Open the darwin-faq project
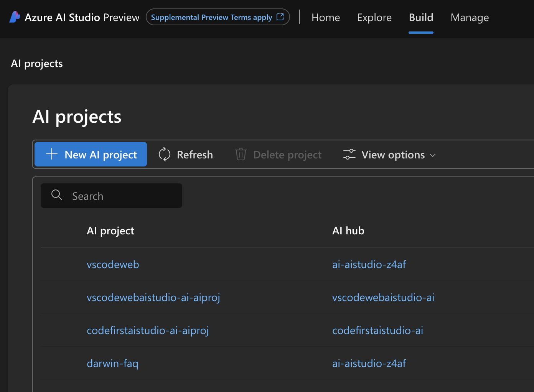The width and height of the screenshot is (534, 392). [112, 363]
